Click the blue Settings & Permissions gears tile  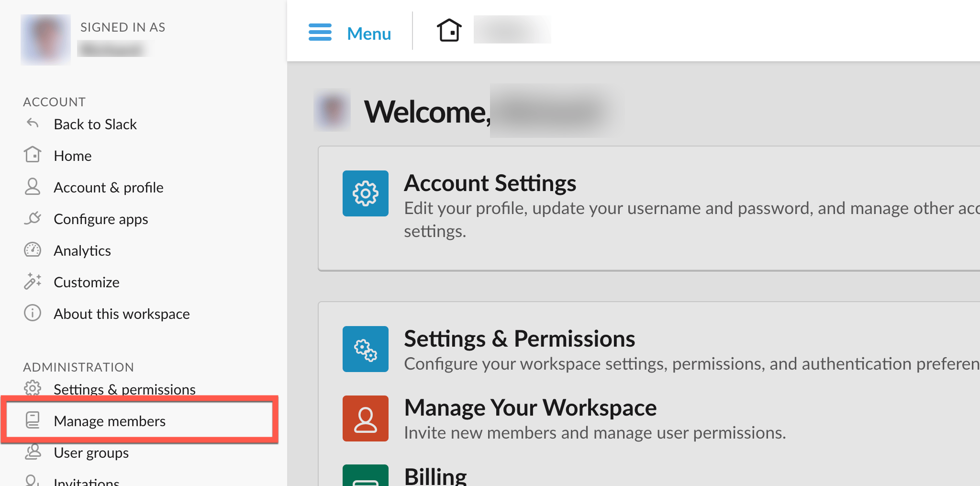pos(366,349)
